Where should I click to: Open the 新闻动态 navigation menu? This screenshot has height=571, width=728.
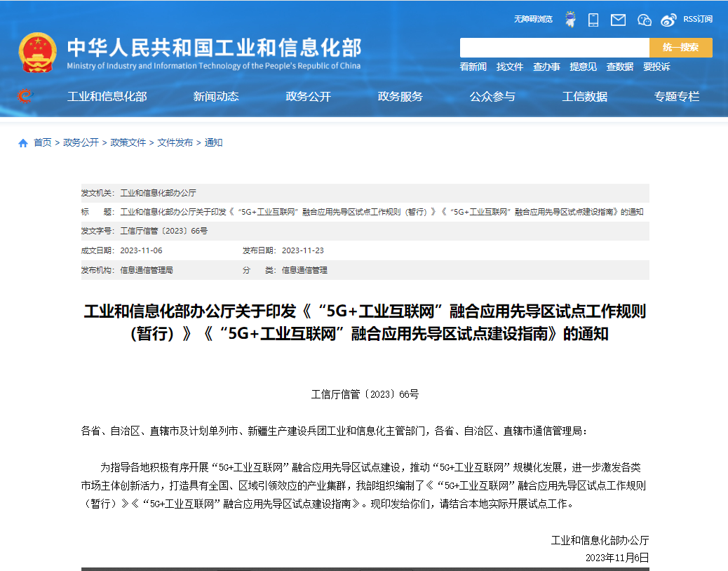(216, 97)
